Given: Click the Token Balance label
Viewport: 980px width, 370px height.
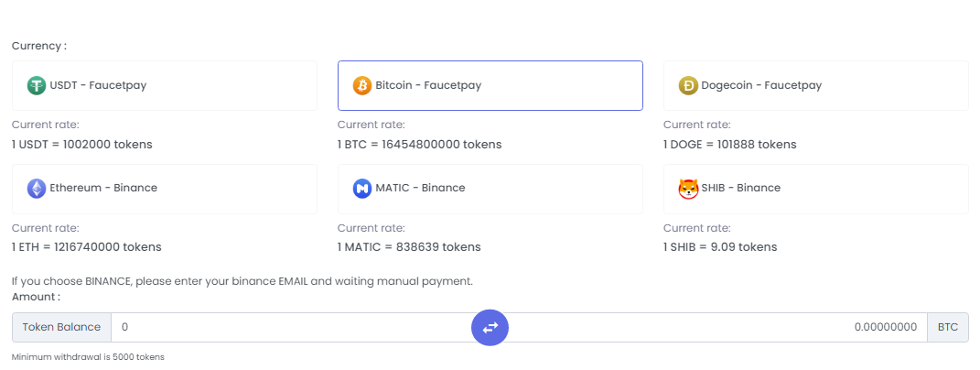Looking at the screenshot, I should pos(61,328).
